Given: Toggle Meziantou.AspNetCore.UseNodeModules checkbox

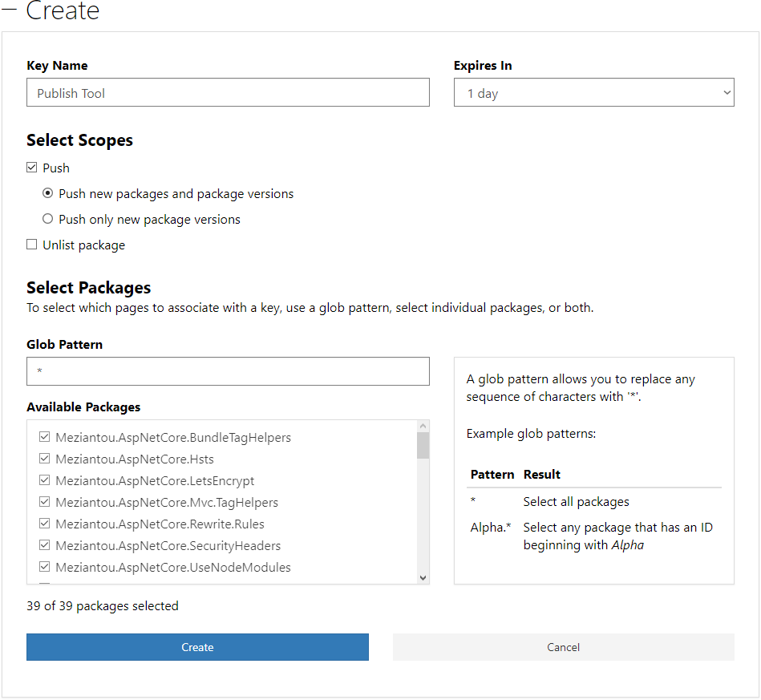Looking at the screenshot, I should (45, 568).
